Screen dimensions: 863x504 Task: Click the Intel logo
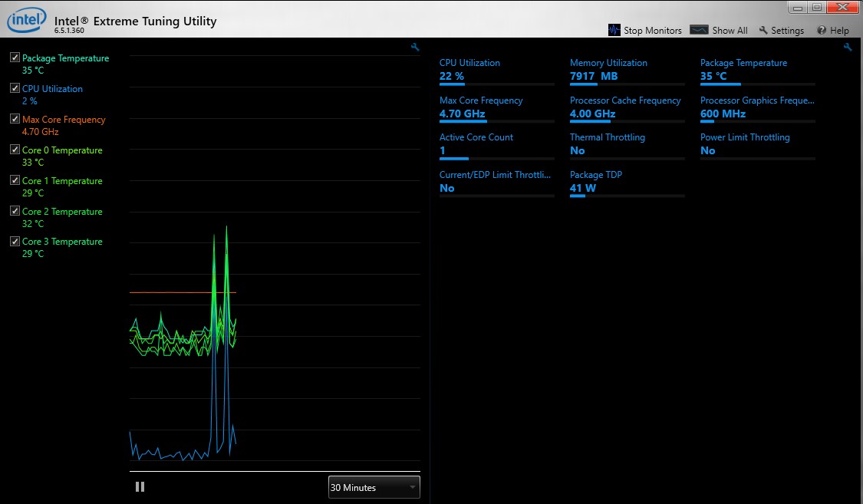pyautogui.click(x=26, y=20)
